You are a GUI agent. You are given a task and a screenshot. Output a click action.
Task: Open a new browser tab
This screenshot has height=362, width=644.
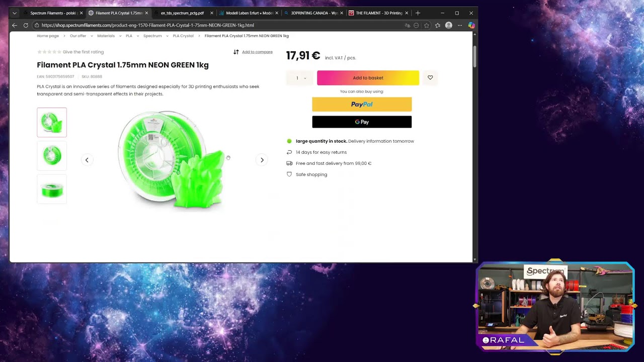pyautogui.click(x=418, y=13)
